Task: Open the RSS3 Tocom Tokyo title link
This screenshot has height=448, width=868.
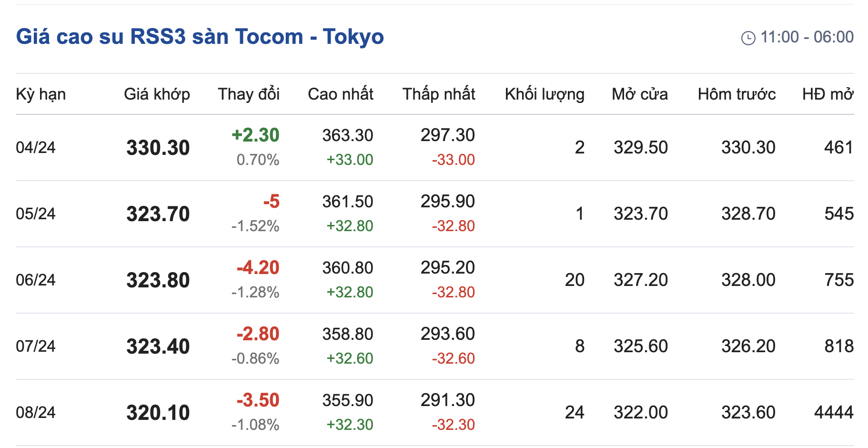Action: click(200, 37)
